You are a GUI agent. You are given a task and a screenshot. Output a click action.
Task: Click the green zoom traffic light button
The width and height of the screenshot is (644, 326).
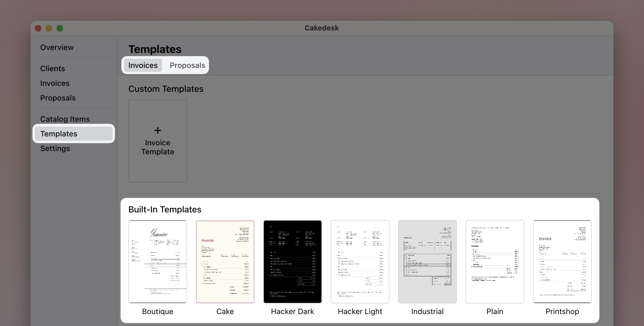pos(60,28)
